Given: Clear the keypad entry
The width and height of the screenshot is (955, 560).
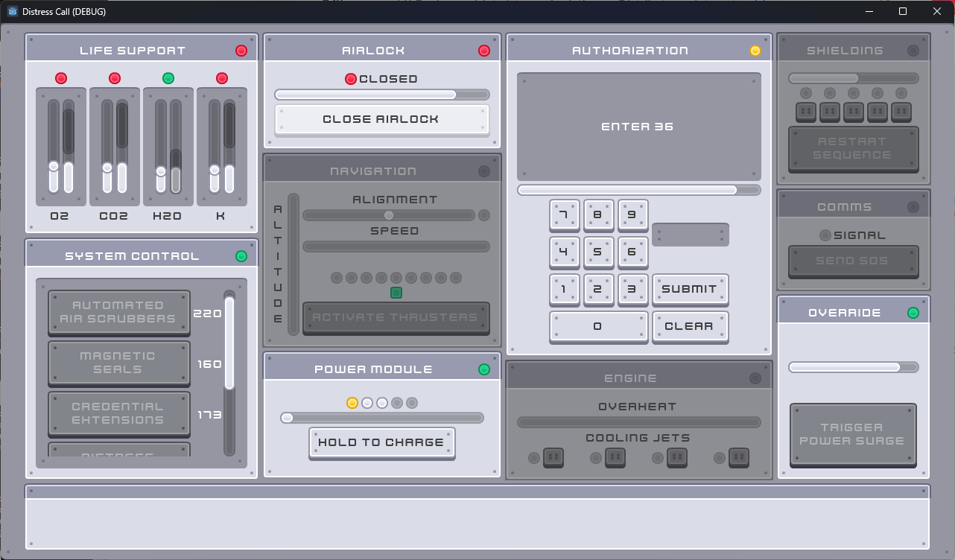Looking at the screenshot, I should 690,327.
